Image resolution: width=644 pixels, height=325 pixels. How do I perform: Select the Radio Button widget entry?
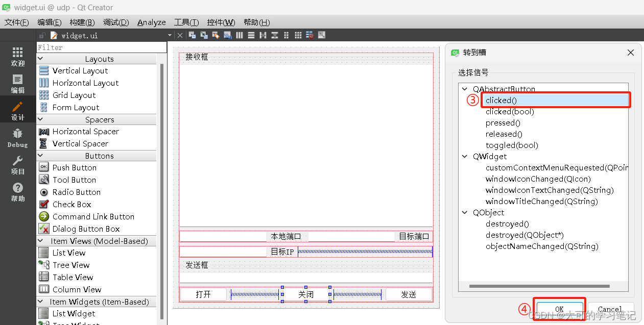(x=77, y=192)
